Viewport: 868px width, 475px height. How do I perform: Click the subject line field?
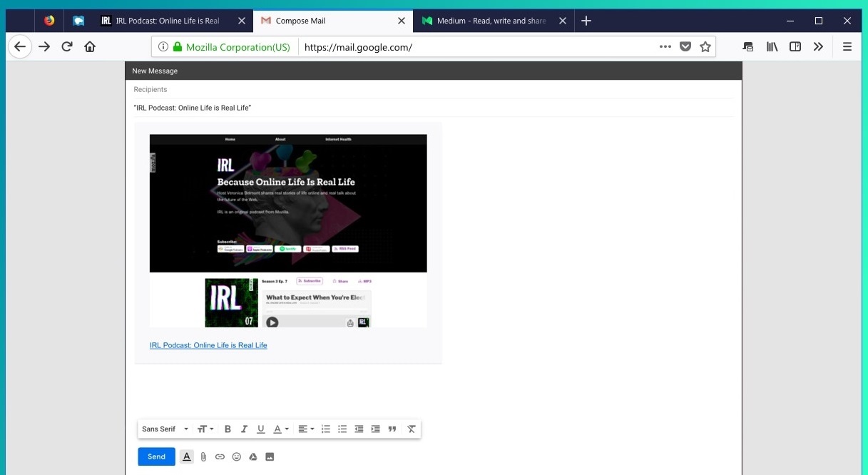(434, 108)
